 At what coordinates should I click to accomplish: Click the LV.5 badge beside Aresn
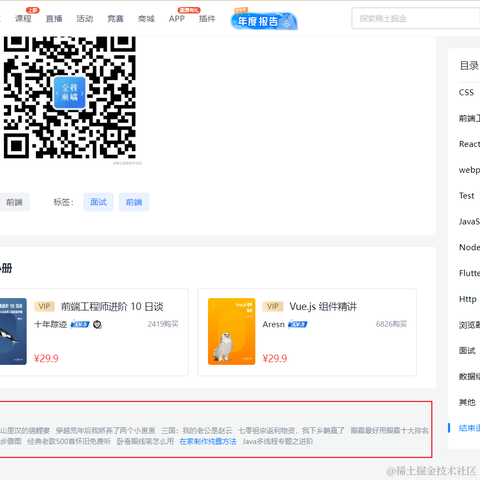298,324
